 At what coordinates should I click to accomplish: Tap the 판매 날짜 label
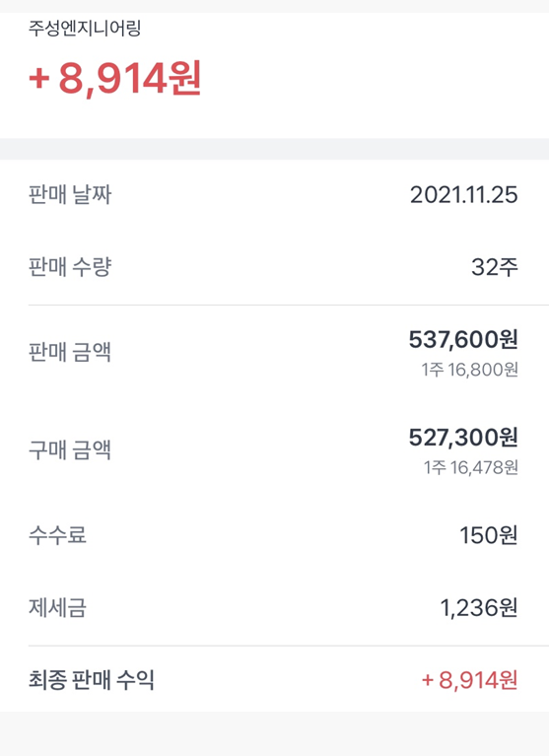70,195
